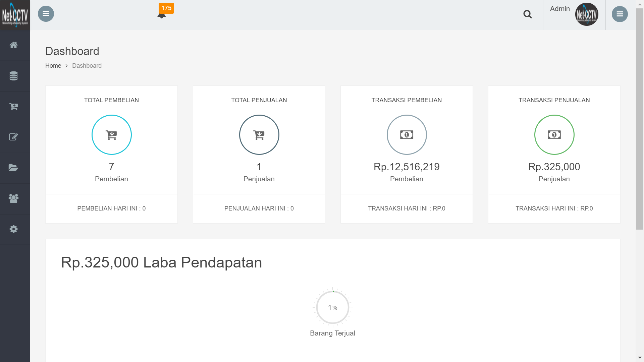Open the Admin user profile menu

click(574, 14)
